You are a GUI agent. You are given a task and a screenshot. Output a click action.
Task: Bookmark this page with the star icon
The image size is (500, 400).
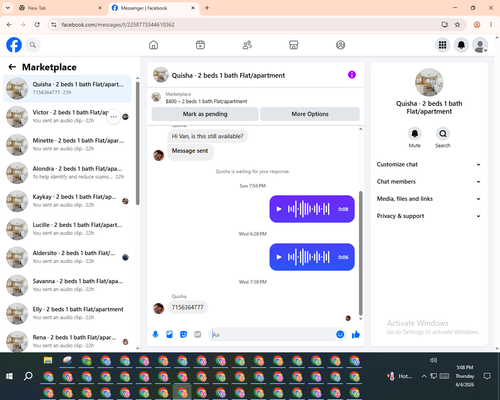click(x=457, y=24)
